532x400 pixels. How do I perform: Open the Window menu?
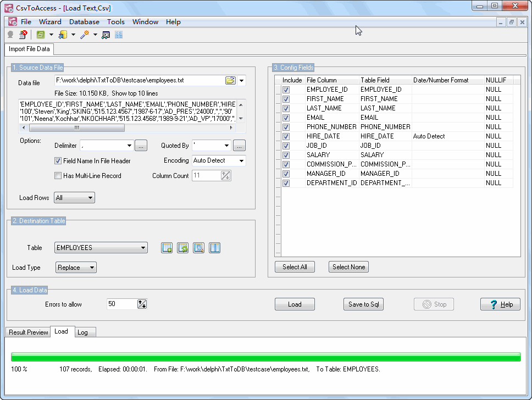click(145, 22)
